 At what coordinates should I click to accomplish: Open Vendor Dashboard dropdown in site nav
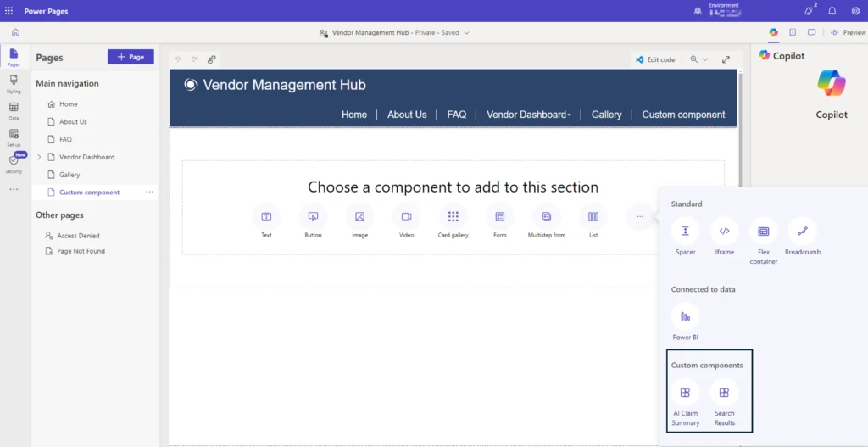click(528, 115)
